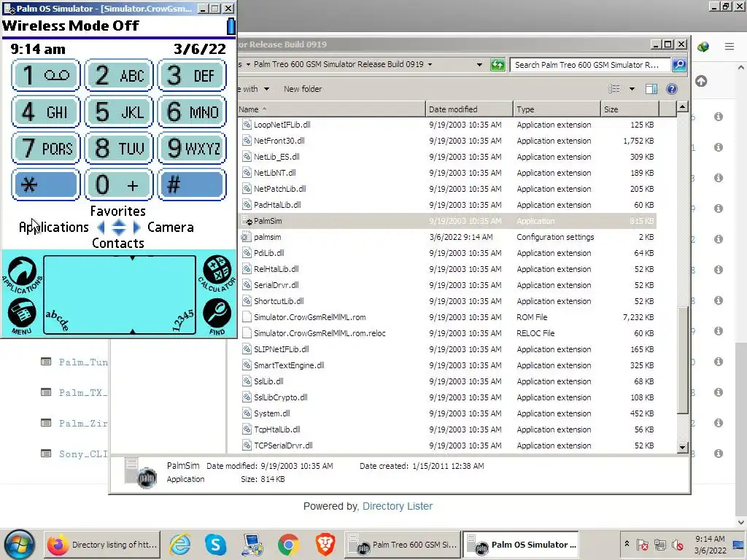The image size is (747, 560).
Task: Tap the star key on dial pad
Action: [46, 184]
